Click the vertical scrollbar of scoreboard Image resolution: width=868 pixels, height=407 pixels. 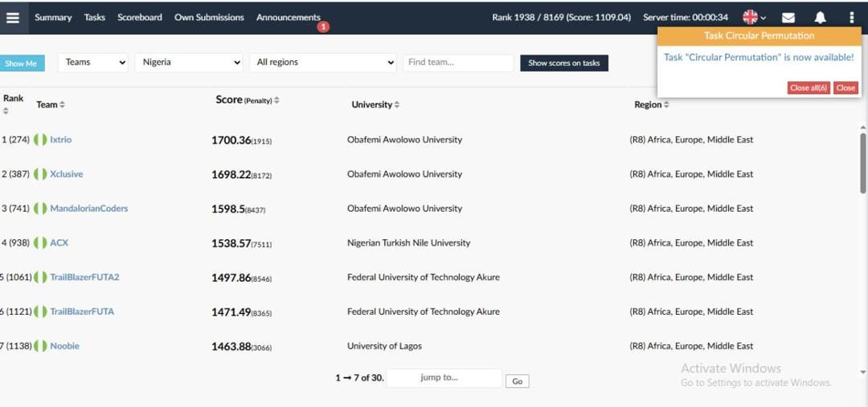click(x=862, y=163)
